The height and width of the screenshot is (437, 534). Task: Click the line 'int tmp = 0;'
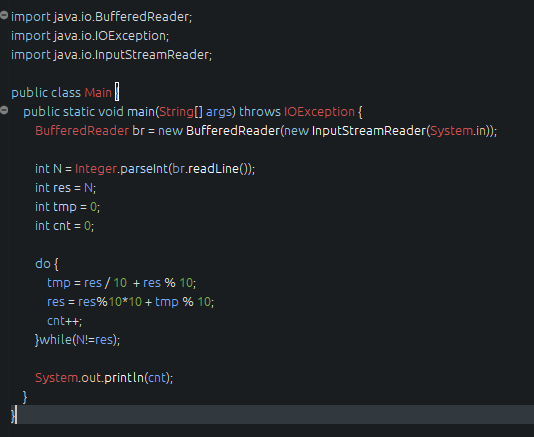pyautogui.click(x=67, y=207)
